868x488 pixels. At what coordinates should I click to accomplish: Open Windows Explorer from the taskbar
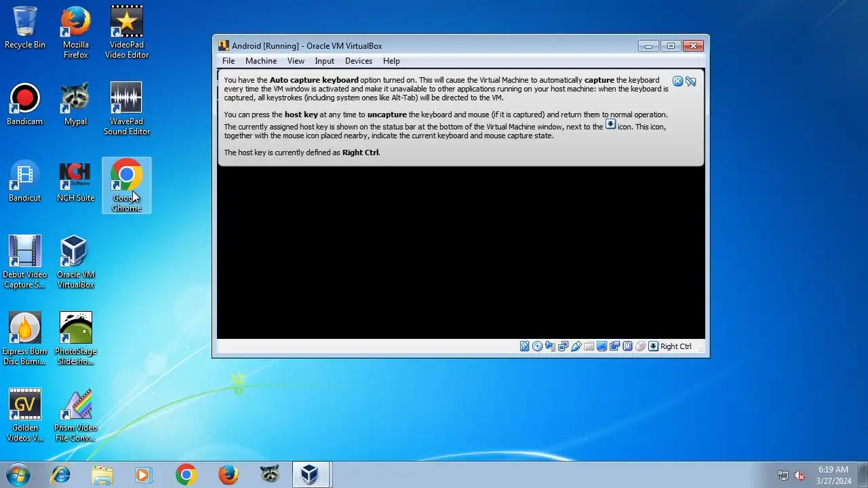point(102,474)
